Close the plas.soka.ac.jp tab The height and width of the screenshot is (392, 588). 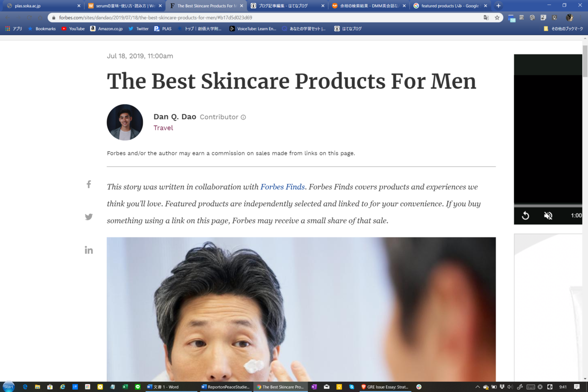point(78,6)
